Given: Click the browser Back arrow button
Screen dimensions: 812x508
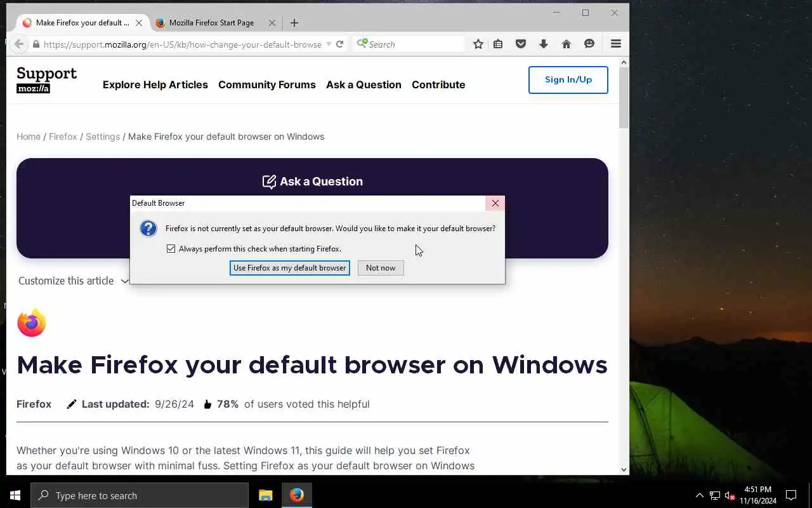Looking at the screenshot, I should click(19, 44).
